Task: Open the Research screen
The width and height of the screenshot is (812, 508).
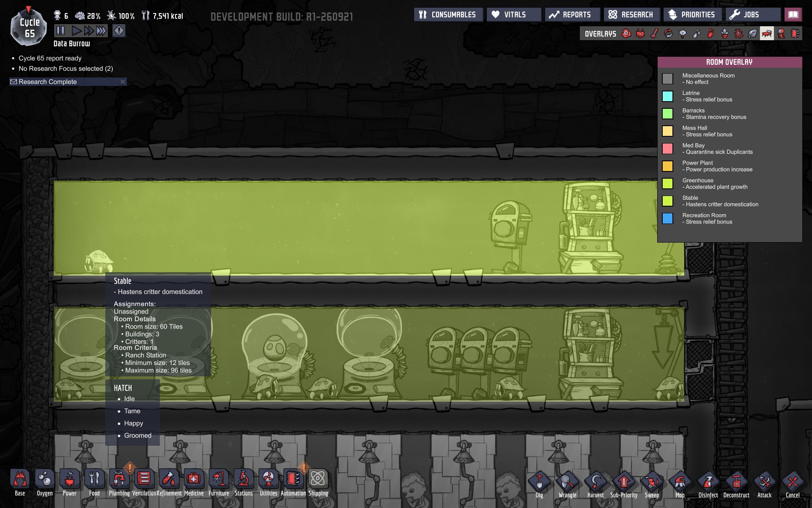Action: 631,15
